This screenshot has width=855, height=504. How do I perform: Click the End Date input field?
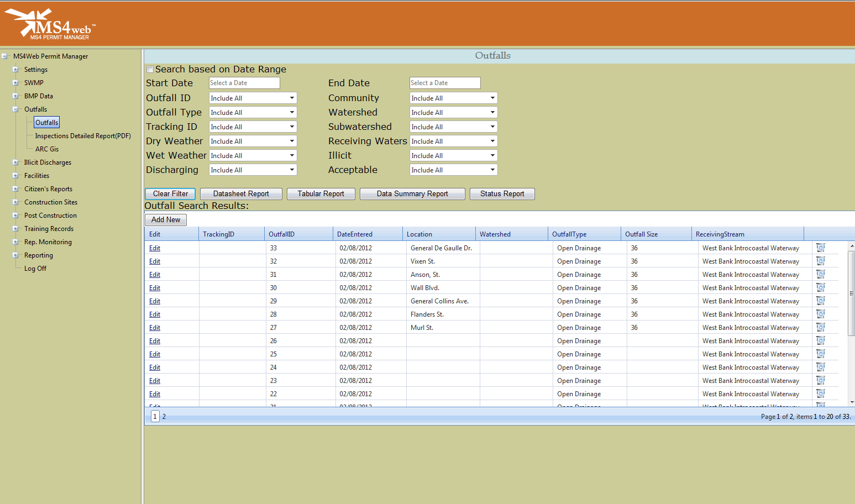coord(445,83)
